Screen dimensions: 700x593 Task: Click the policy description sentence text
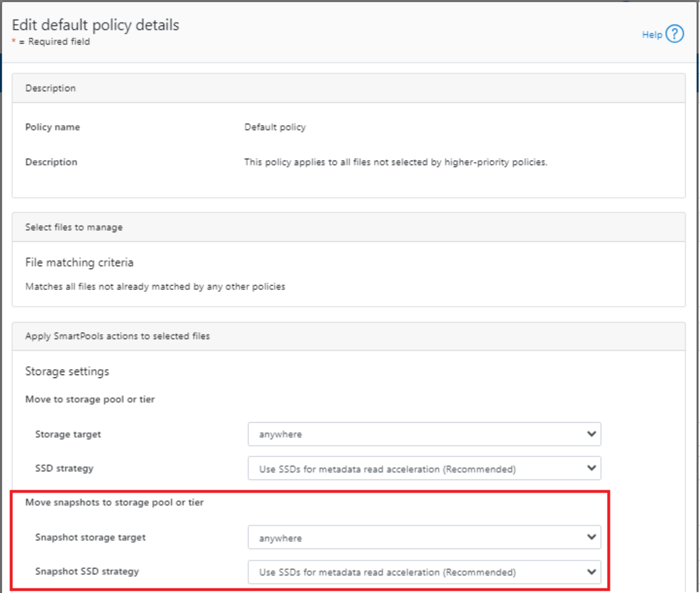[x=396, y=162]
